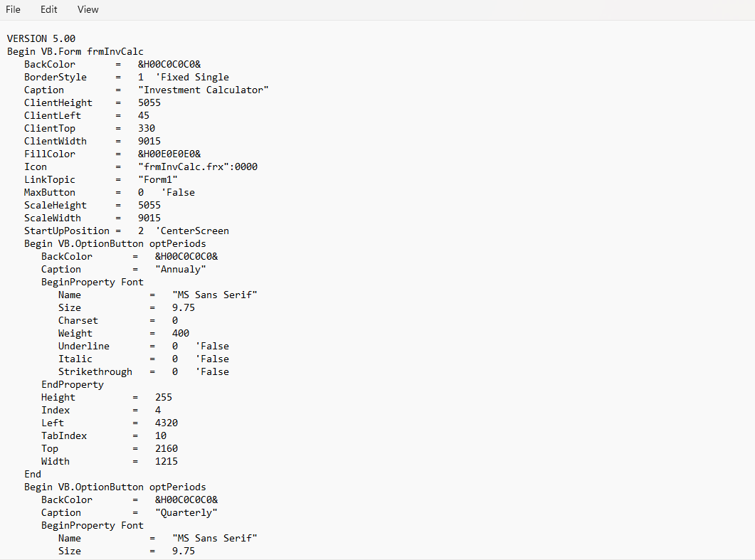The width and height of the screenshot is (755, 560).
Task: Open the View menu
Action: 88,9
